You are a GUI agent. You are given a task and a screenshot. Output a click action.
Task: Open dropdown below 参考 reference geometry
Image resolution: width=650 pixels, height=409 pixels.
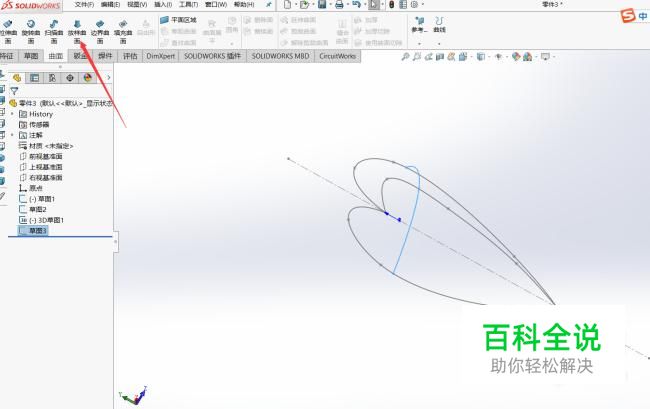(419, 43)
